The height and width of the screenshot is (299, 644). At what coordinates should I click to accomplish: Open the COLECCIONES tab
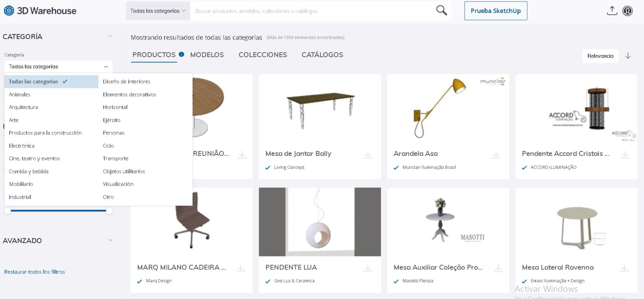[263, 54]
